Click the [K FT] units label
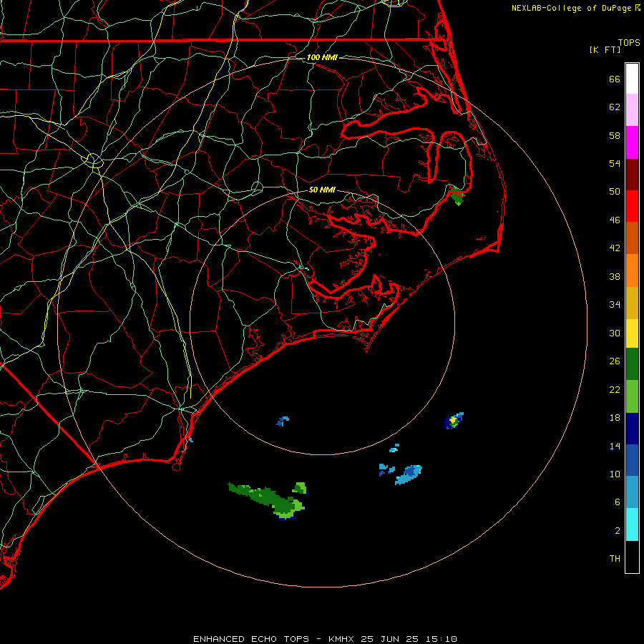Viewport: 644px width, 644px height. point(605,50)
